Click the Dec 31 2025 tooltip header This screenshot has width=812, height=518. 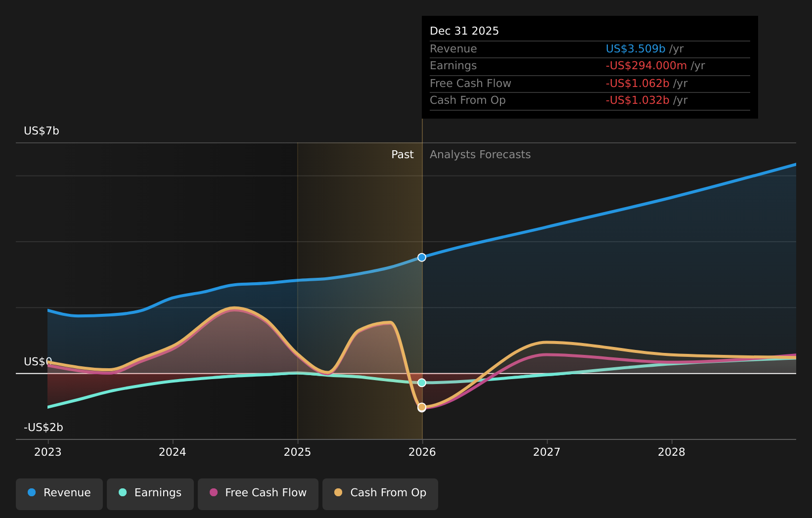(x=464, y=31)
